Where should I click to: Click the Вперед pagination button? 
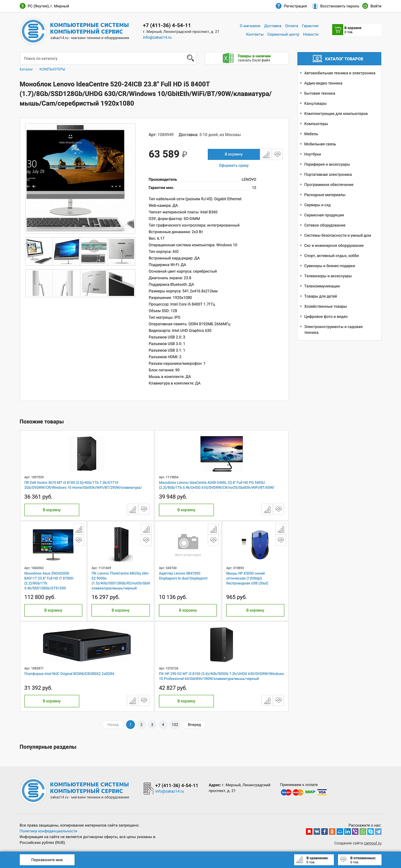(194, 725)
